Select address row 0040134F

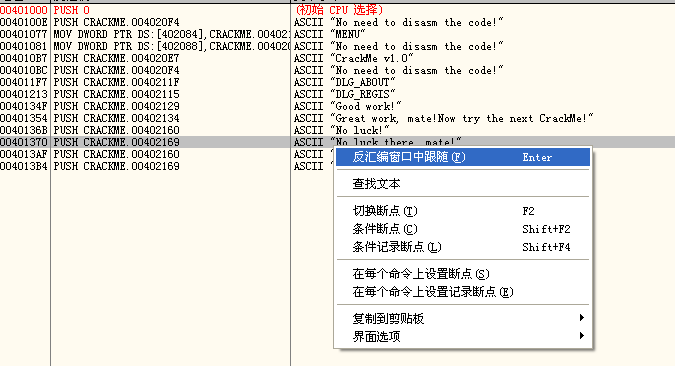pyautogui.click(x=24, y=106)
